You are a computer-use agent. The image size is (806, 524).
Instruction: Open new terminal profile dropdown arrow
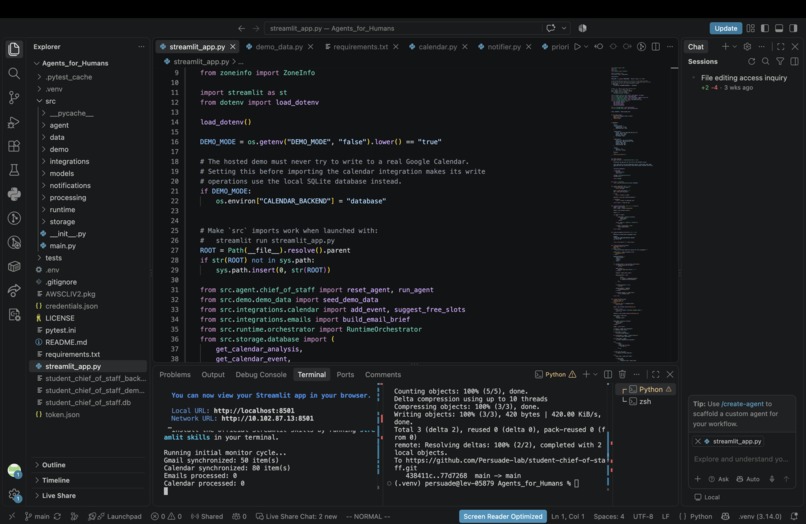[x=595, y=374]
